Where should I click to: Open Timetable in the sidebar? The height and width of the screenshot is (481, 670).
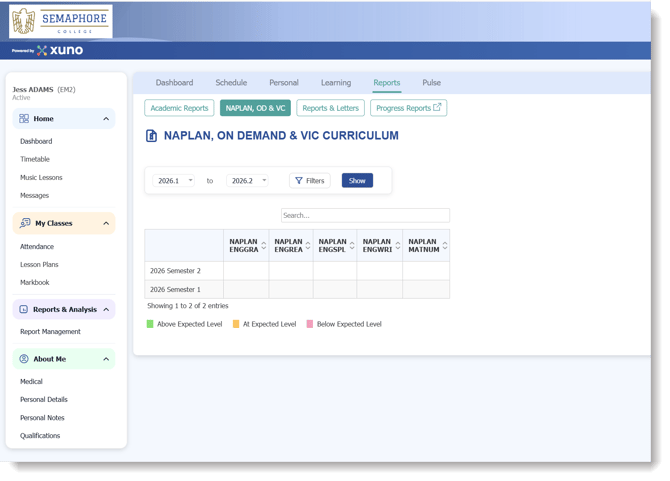click(35, 159)
